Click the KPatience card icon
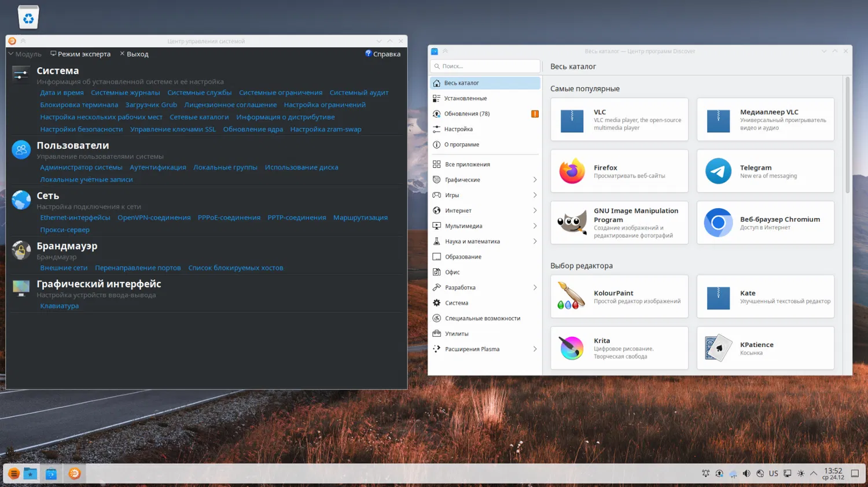Image resolution: width=868 pixels, height=487 pixels. pyautogui.click(x=718, y=348)
